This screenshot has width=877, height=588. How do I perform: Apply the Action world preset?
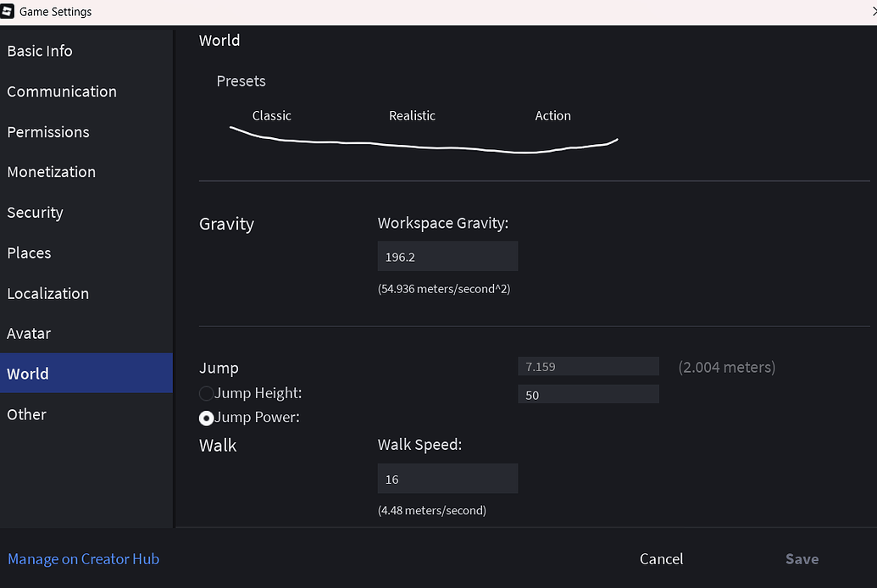552,116
